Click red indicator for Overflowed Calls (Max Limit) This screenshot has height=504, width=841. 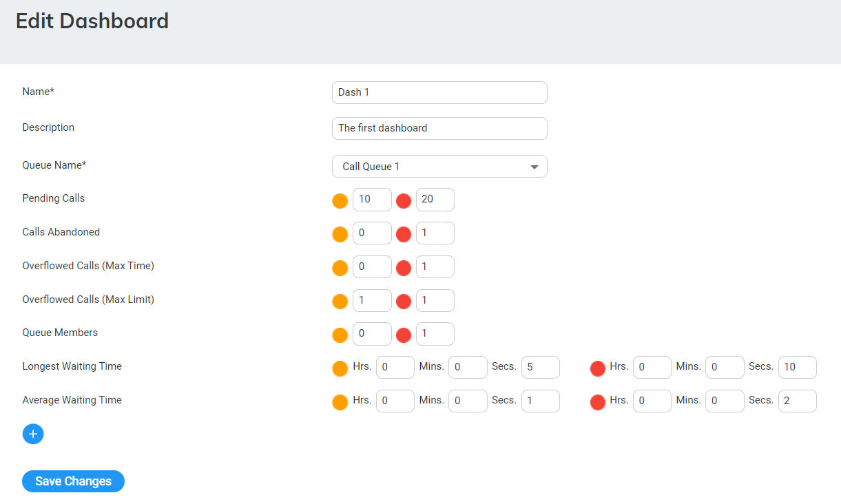(x=404, y=302)
